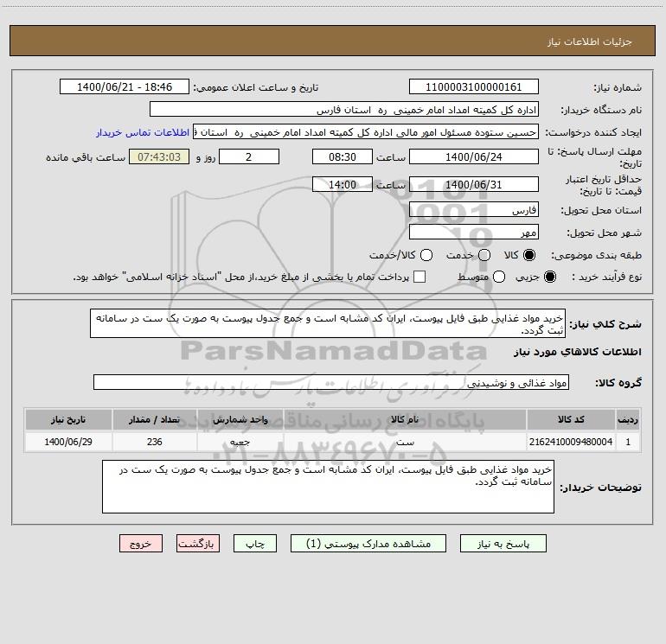Toggle the اسناد خزانه اسلامی payment checkbox

click(x=419, y=277)
